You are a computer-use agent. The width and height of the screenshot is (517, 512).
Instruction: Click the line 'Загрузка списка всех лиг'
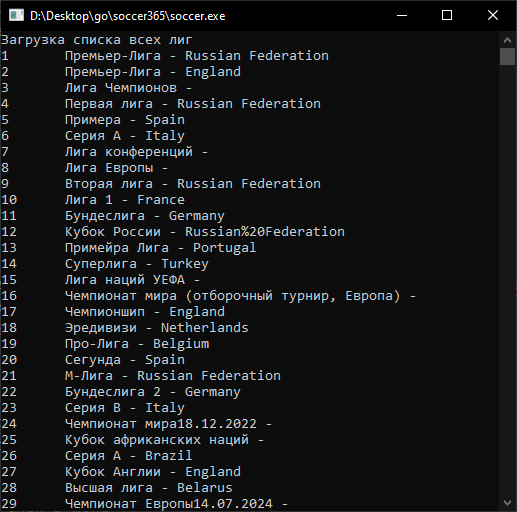[97, 40]
